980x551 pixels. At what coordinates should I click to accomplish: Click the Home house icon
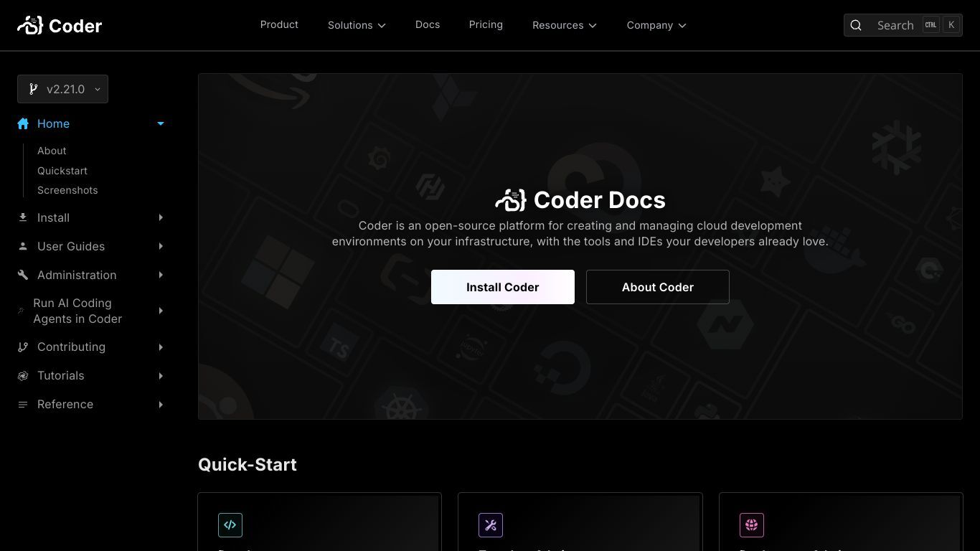(23, 123)
